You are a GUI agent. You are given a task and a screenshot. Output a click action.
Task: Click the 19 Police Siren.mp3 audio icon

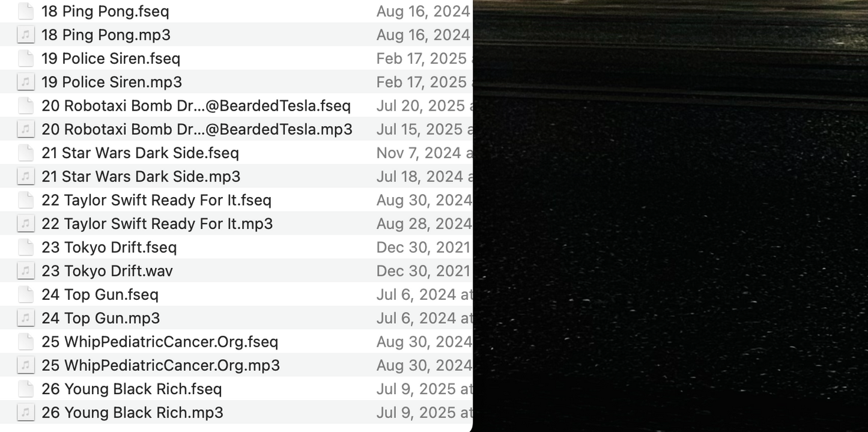point(25,82)
